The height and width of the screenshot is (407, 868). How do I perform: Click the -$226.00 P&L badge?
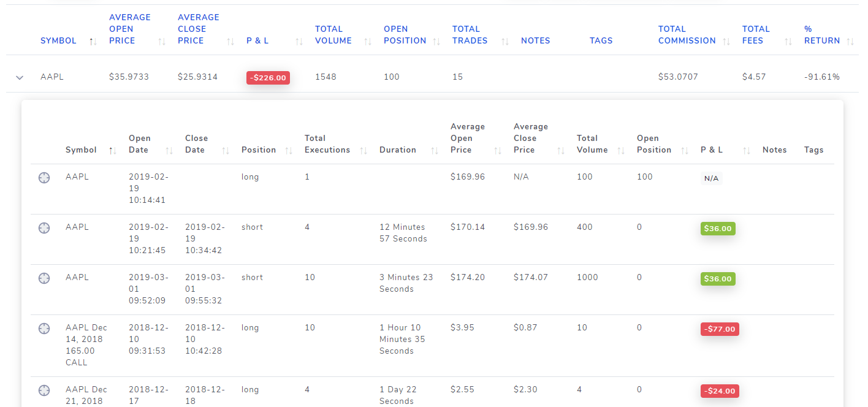pos(268,78)
